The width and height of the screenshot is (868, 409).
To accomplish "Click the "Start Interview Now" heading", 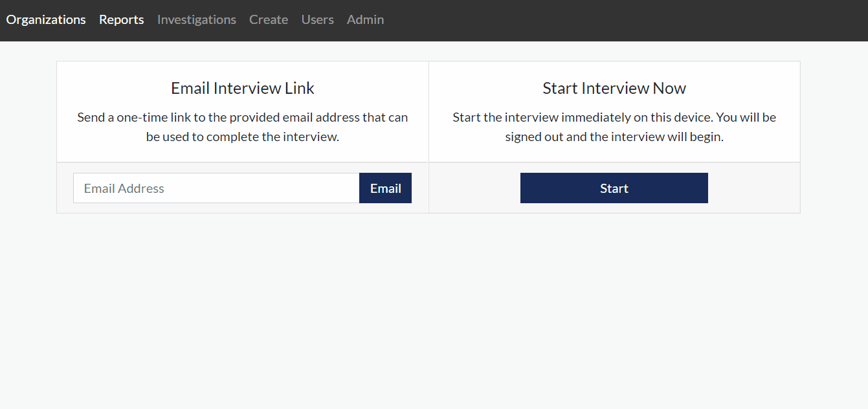I will click(x=614, y=88).
